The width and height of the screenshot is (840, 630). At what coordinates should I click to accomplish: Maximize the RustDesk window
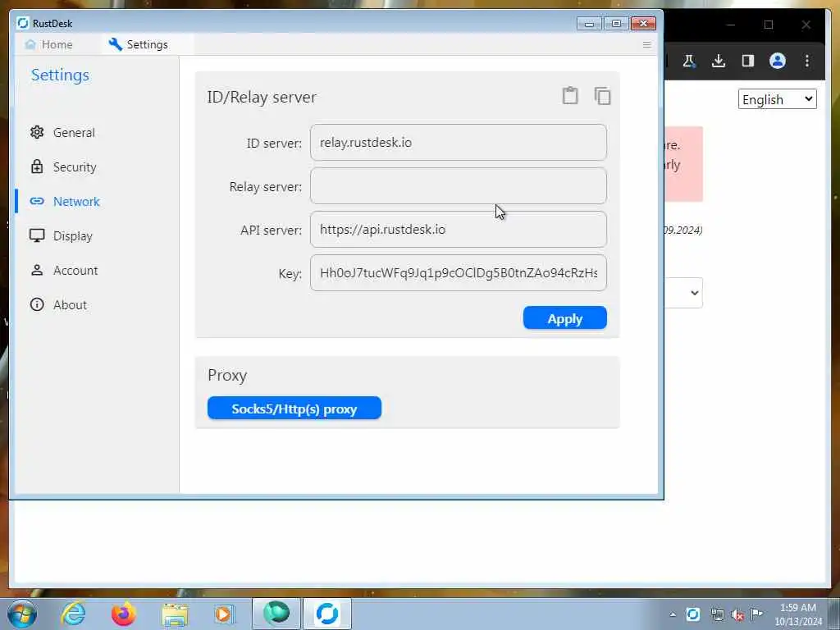(x=616, y=24)
